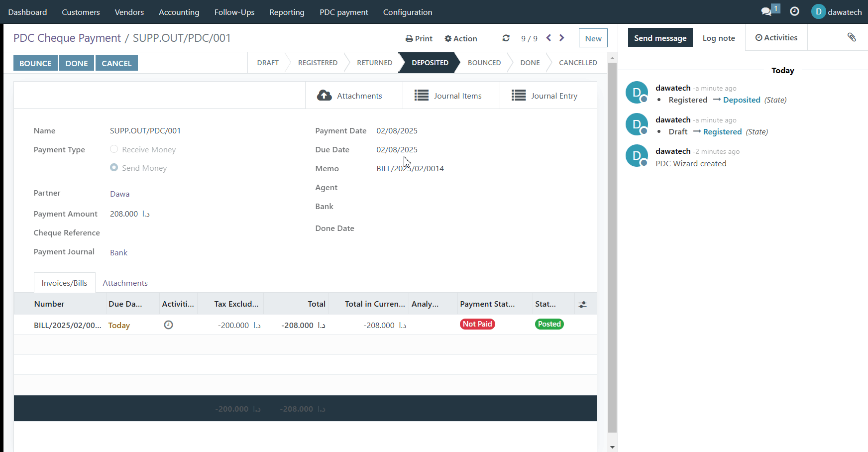
Task: Click the Posted status badge
Action: (x=549, y=324)
